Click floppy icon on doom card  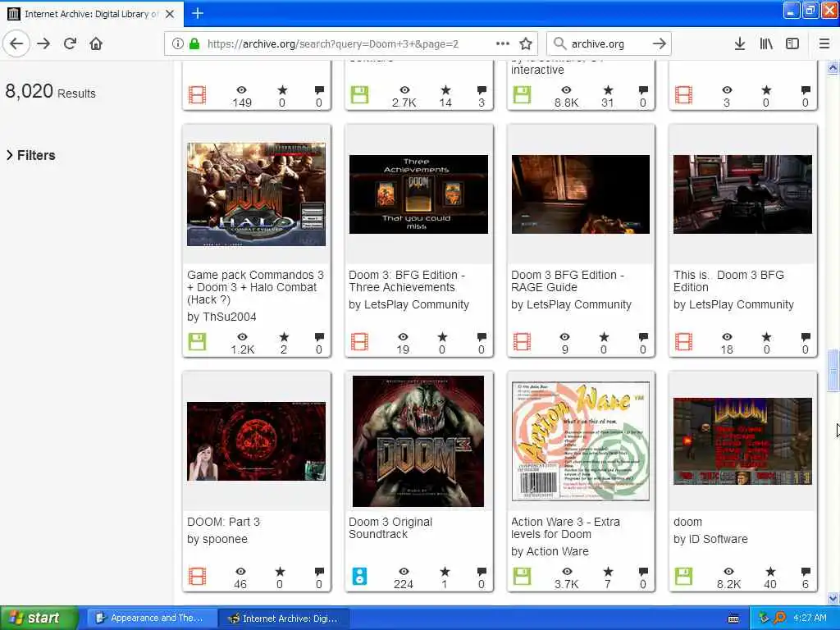click(683, 577)
